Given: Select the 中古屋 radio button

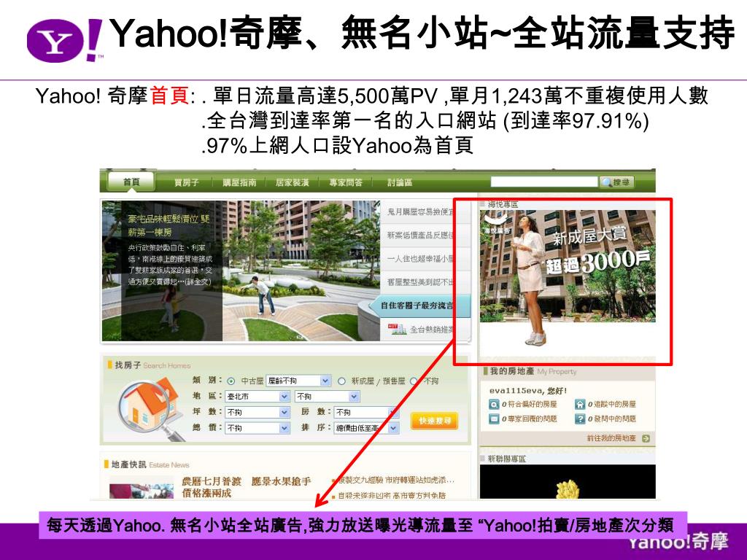Looking at the screenshot, I should [231, 381].
